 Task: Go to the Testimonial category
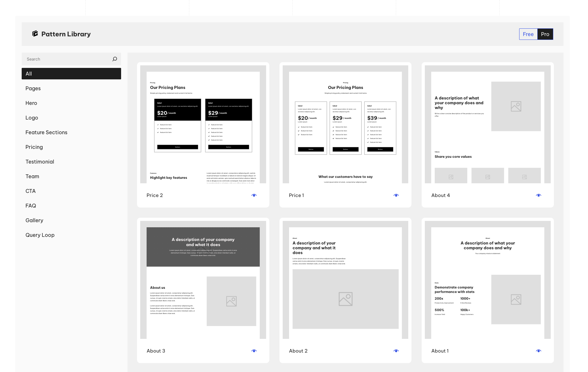(x=40, y=162)
